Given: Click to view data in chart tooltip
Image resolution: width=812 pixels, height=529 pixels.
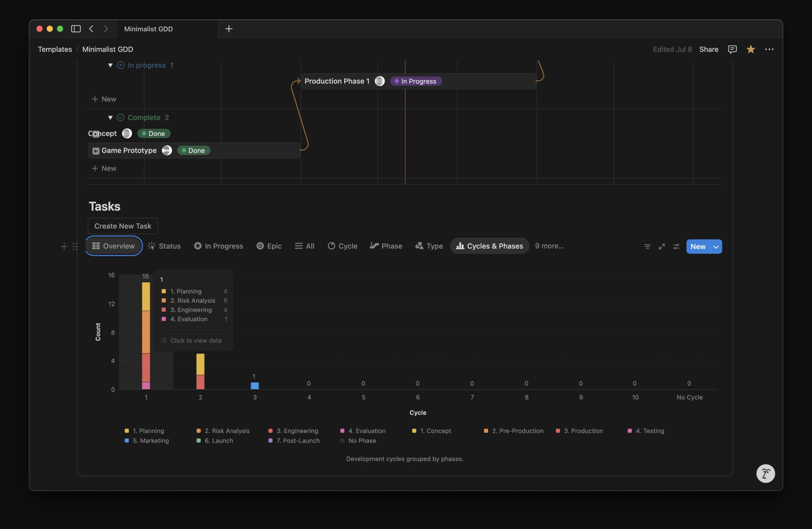Looking at the screenshot, I should coord(191,340).
